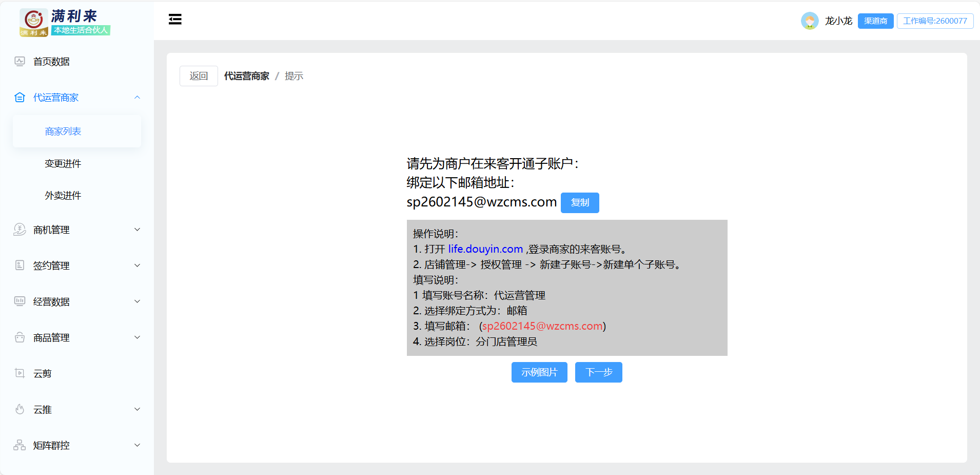Click the 商机管理 hand-coin icon
980x475 pixels.
(x=19, y=230)
